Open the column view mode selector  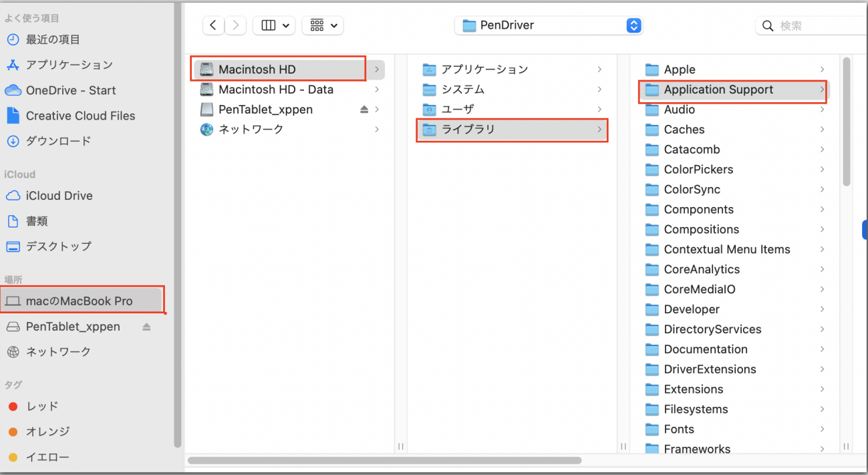[274, 25]
